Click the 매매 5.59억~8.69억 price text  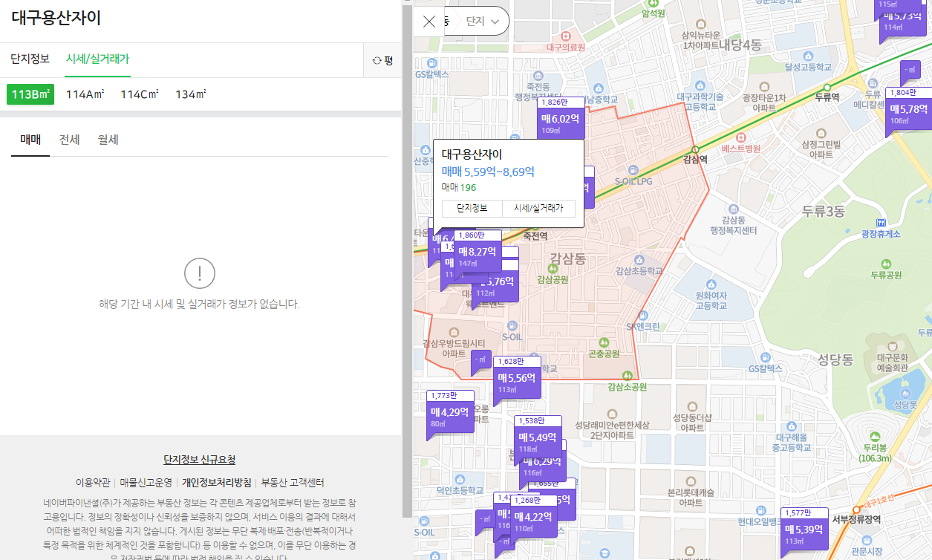(x=488, y=172)
